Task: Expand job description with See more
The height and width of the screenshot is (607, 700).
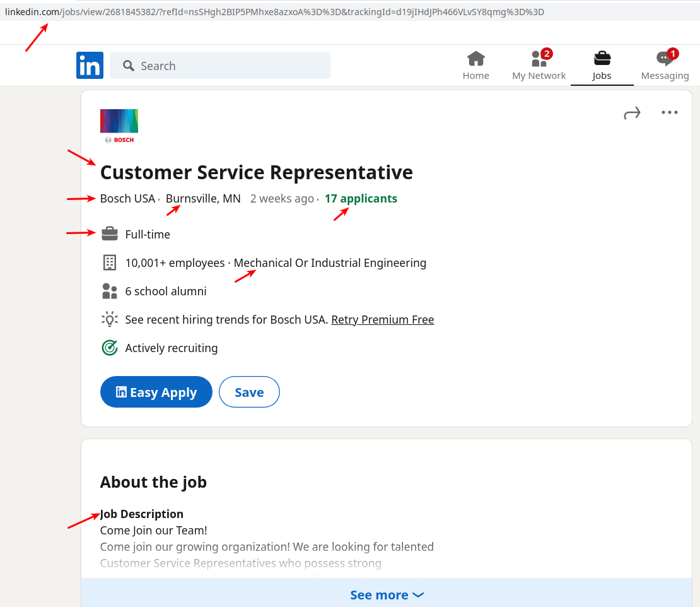Action: 387,595
